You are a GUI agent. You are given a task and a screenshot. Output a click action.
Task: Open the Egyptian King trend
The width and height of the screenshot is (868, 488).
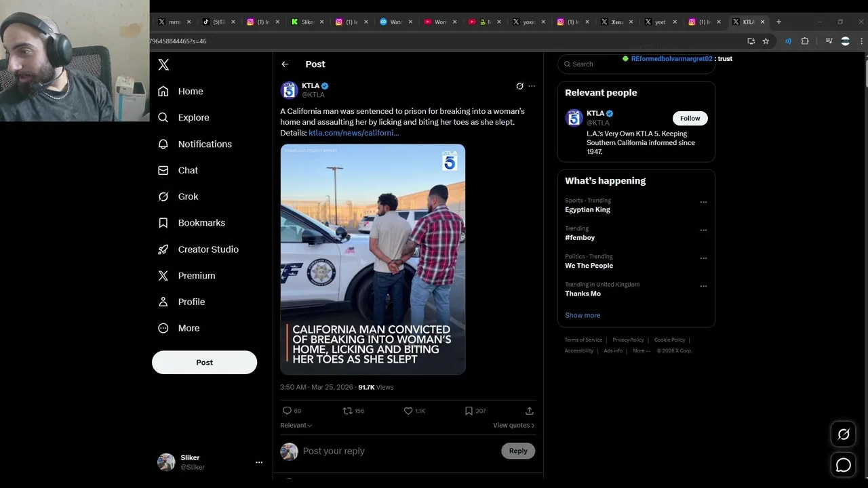click(x=587, y=209)
